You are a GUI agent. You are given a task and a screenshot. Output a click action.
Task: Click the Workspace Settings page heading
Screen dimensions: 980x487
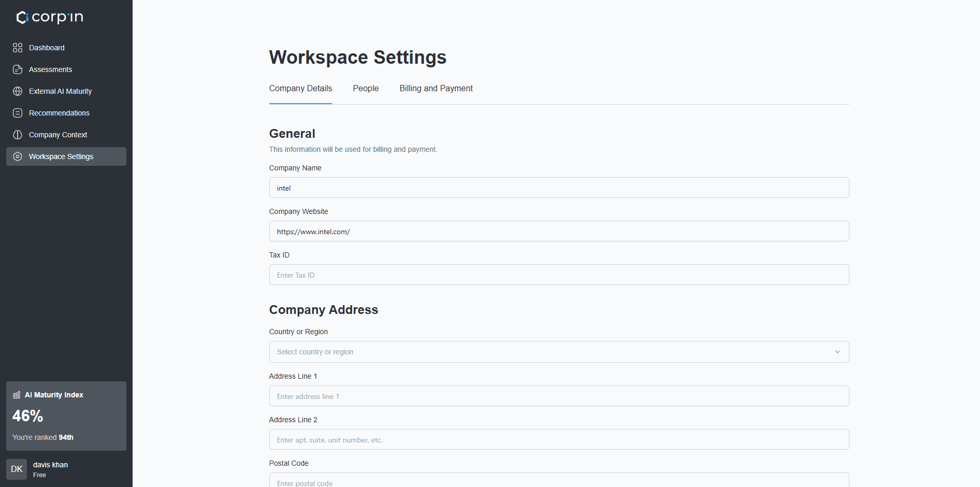(358, 57)
